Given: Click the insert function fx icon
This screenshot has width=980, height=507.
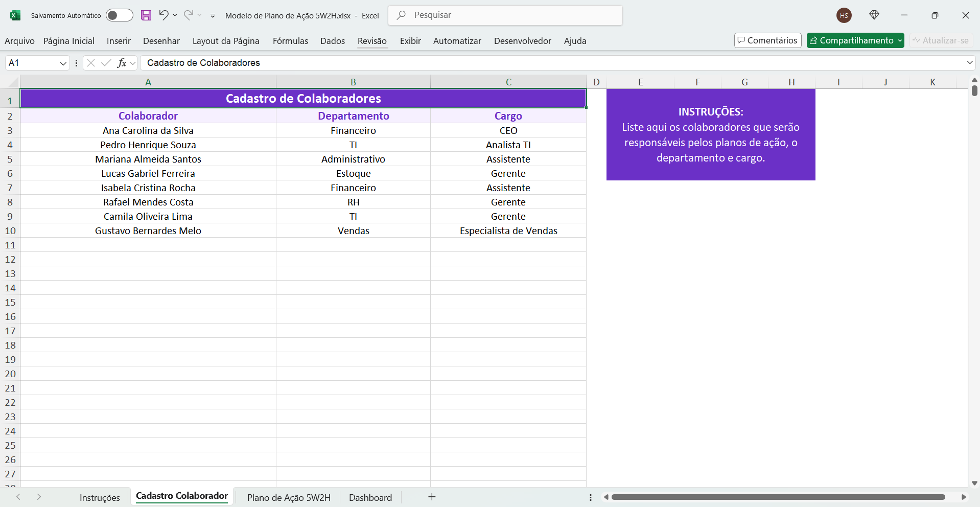Looking at the screenshot, I should tap(122, 63).
